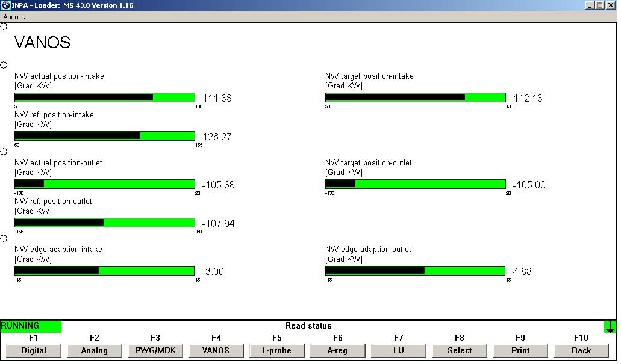Select the circle marker above intake actual position
This screenshot has width=621, height=364.
pos(4,65)
